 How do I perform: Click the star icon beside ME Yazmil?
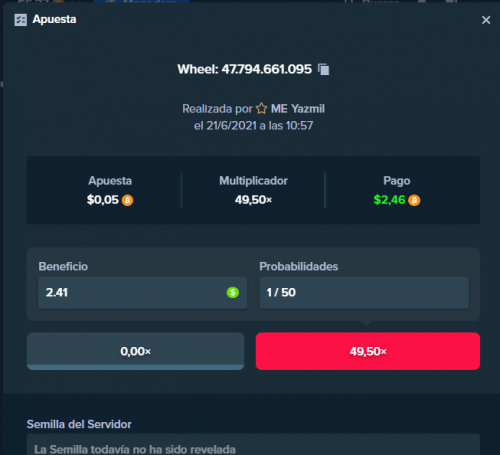pos(262,108)
